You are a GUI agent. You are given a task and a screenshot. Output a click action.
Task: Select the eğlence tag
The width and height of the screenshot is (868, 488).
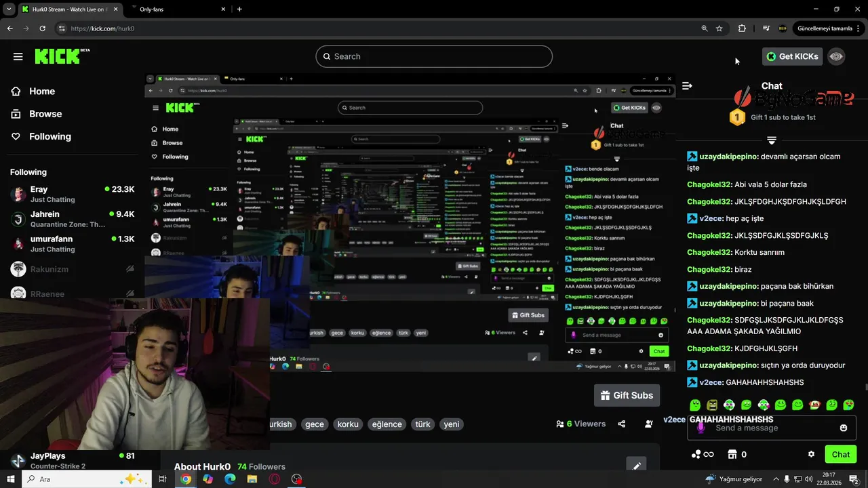pos(387,424)
